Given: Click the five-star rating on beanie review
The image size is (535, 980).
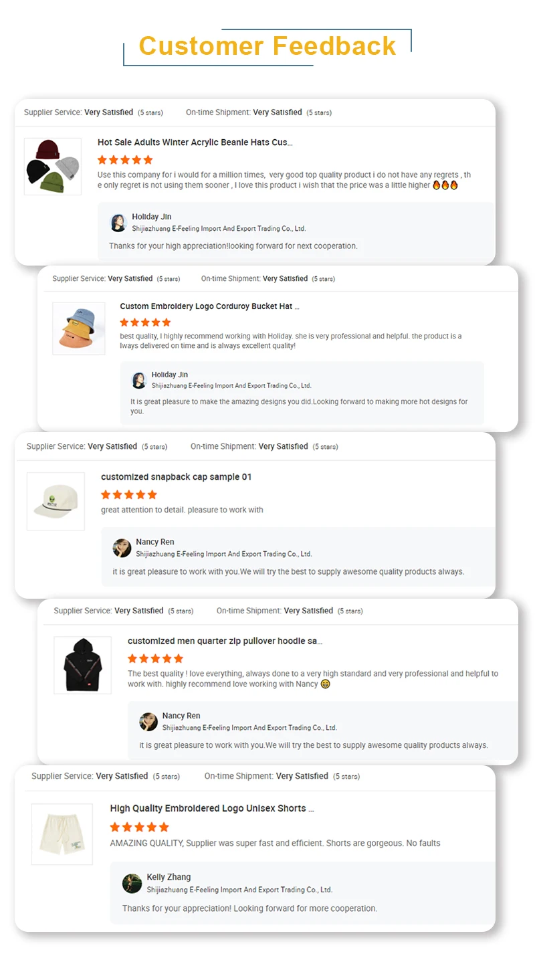Looking at the screenshot, I should [125, 160].
